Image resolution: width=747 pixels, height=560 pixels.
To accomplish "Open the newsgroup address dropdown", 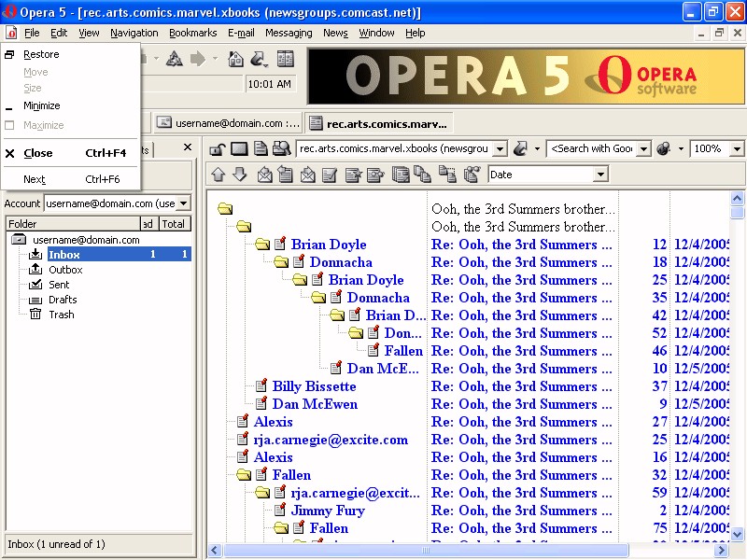I will [500, 149].
